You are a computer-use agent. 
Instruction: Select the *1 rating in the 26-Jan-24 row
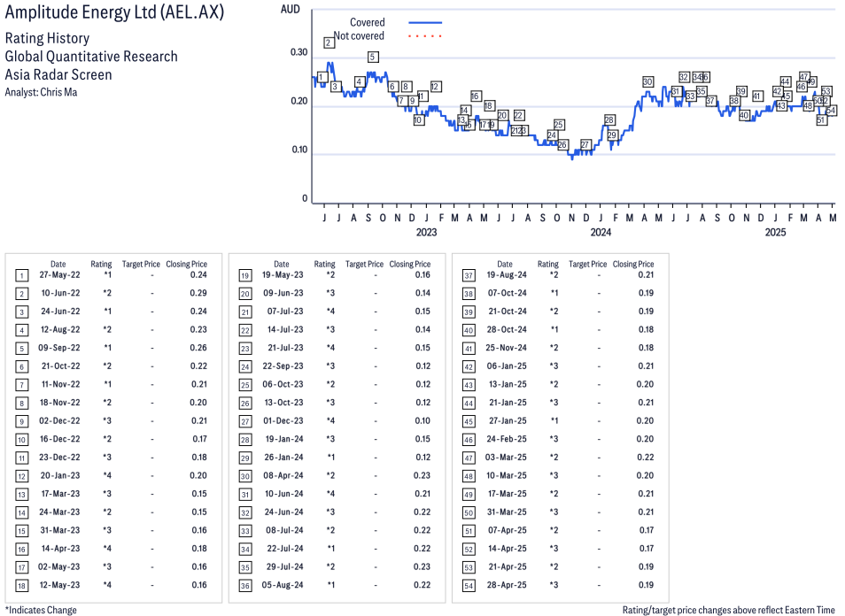[331, 458]
